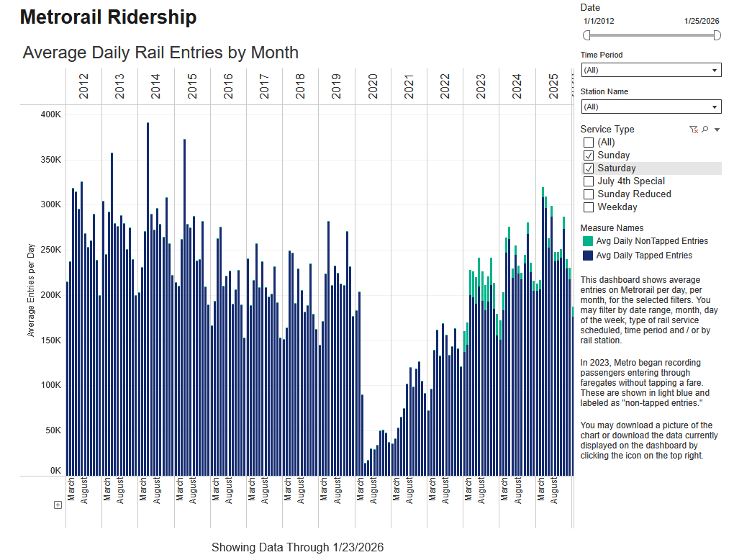The height and width of the screenshot is (560, 734).
Task: Click the start date 1/1/2012 field
Action: coord(599,22)
